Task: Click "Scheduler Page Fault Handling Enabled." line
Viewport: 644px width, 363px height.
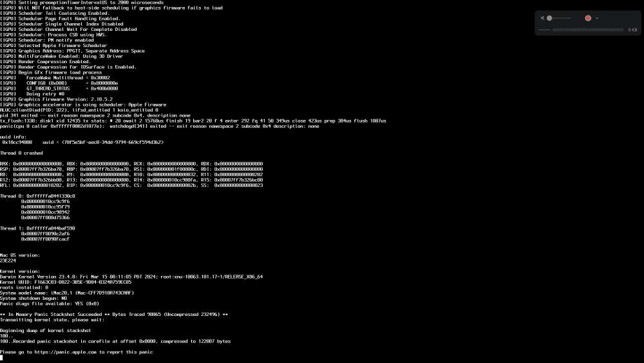Action: point(61,19)
